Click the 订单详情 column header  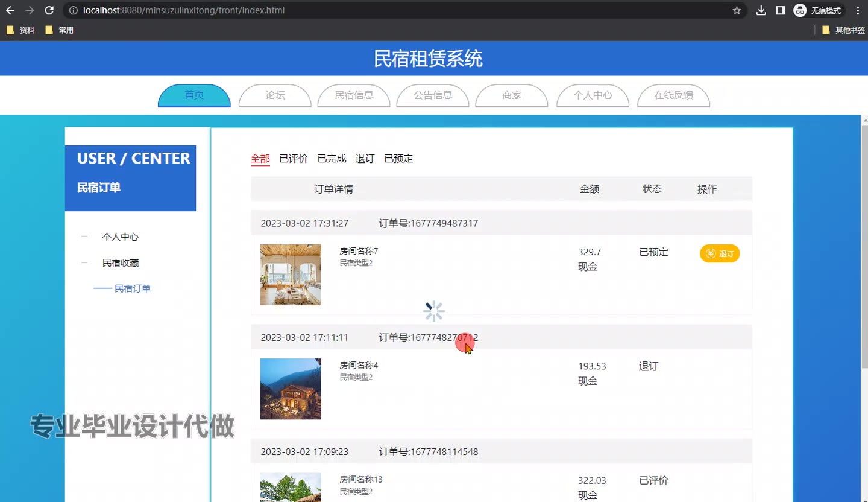tap(334, 189)
